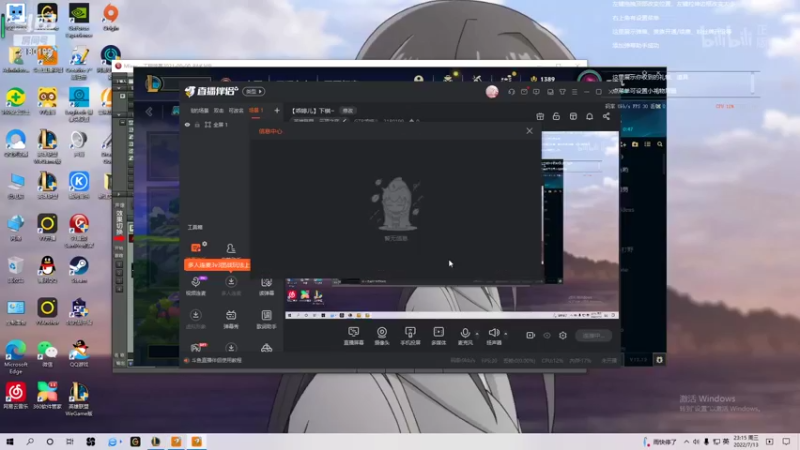Add a multimedia source
800x450 pixels.
[x=439, y=336]
